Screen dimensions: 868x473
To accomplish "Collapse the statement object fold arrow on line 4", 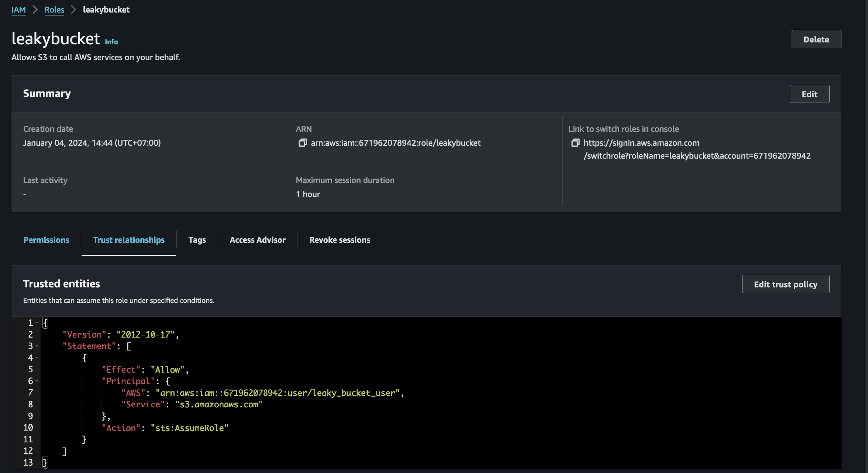I will (37, 358).
